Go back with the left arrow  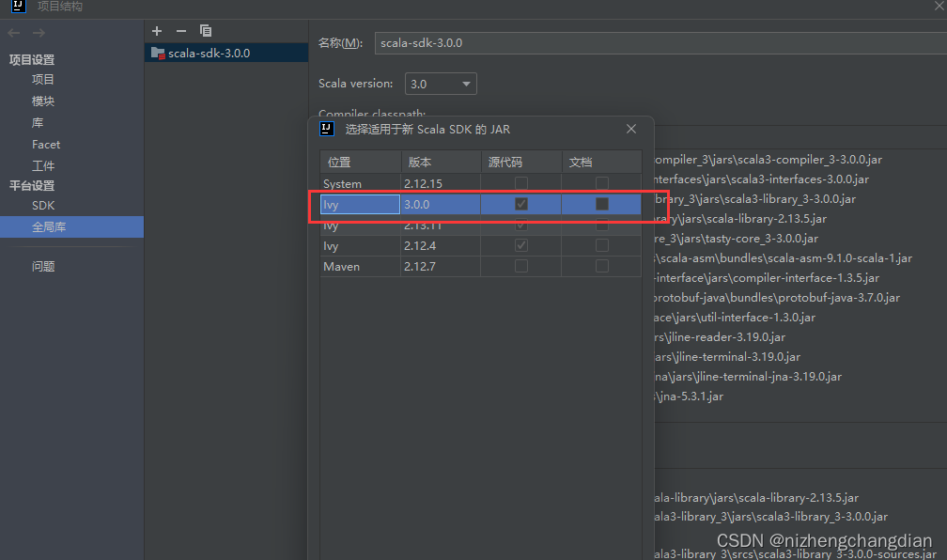click(14, 33)
